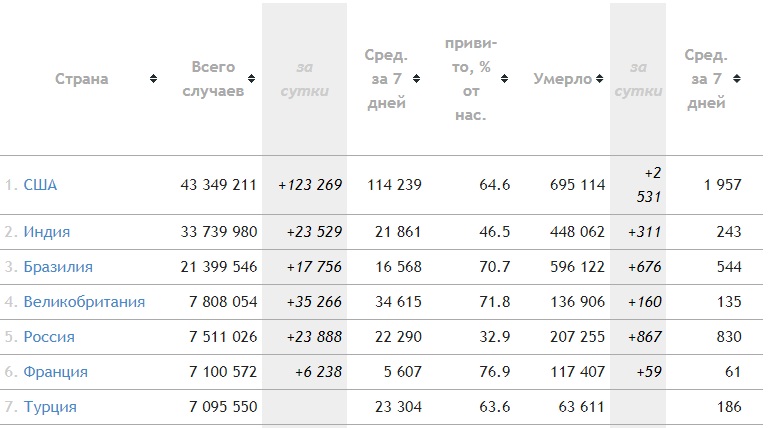Click the США total cases cell 43 349 211
The image size is (784, 428).
[218, 185]
